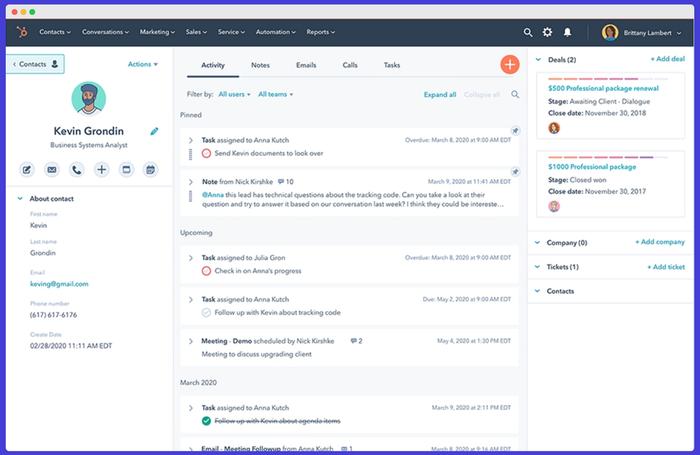
Task: Unpin the note from Nick Kirshke
Action: coord(515,171)
